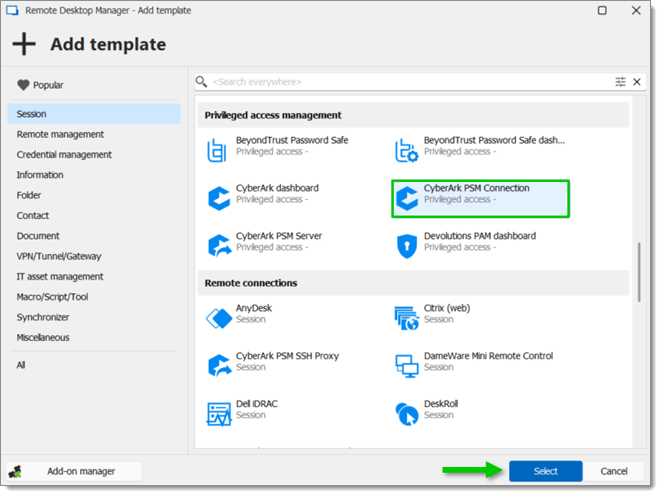The width and height of the screenshot is (661, 496).
Task: Click the CyberArk PSM SSH Proxy icon
Action: (220, 365)
